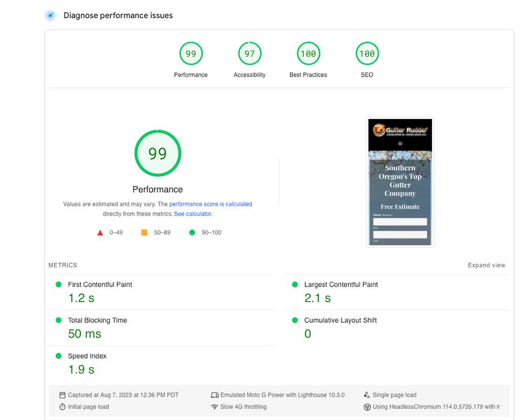Image resolution: width=525 pixels, height=420 pixels.
Task: Click the blue Diagnose performance issues icon
Action: [x=50, y=16]
